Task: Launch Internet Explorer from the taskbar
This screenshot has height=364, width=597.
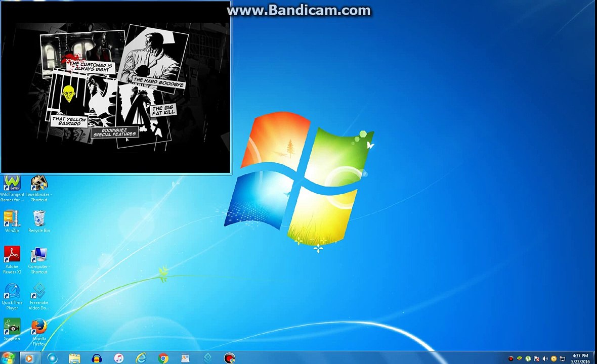Action: click(141, 358)
